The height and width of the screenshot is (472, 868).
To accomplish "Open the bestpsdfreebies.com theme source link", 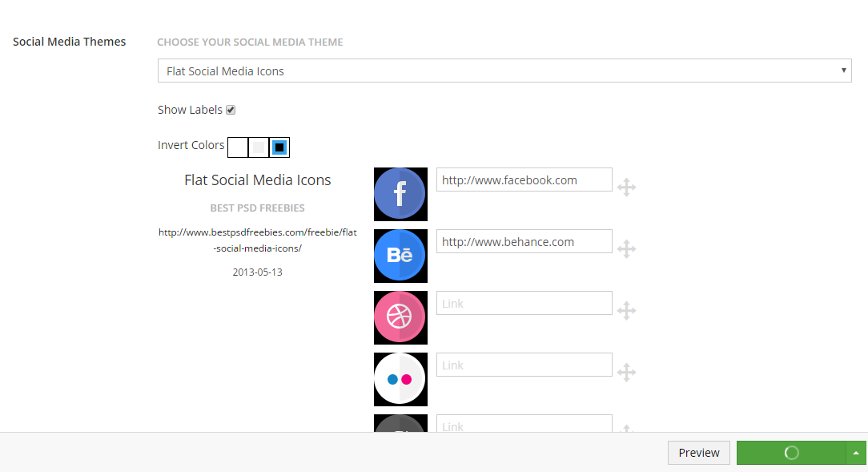I will [257, 240].
